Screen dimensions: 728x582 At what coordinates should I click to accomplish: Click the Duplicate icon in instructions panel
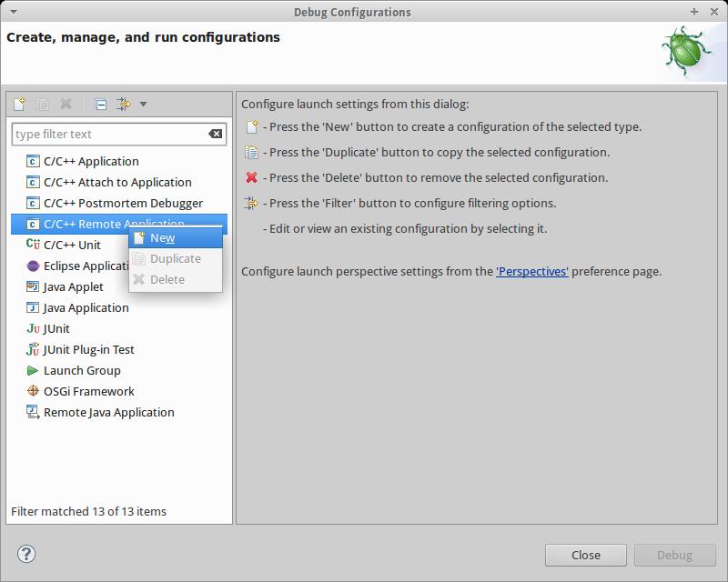(252, 152)
